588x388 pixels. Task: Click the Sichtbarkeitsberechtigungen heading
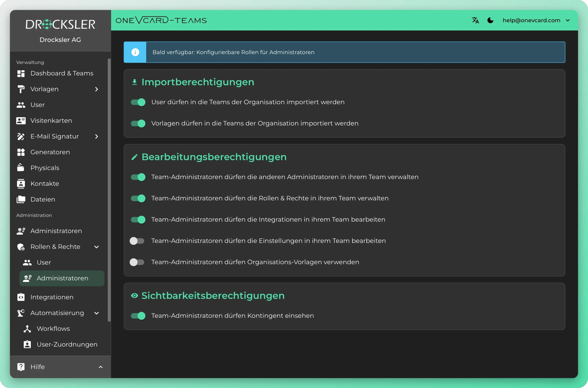pos(213,296)
